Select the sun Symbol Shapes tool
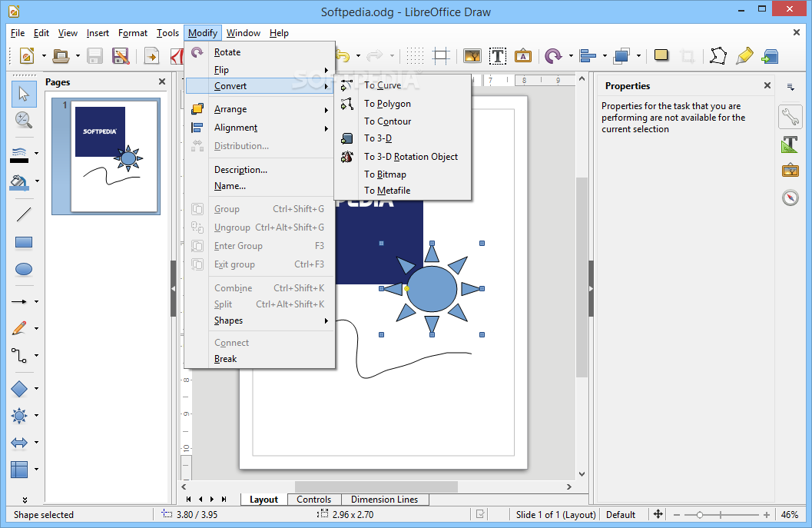Image resolution: width=812 pixels, height=528 pixels. [x=19, y=415]
